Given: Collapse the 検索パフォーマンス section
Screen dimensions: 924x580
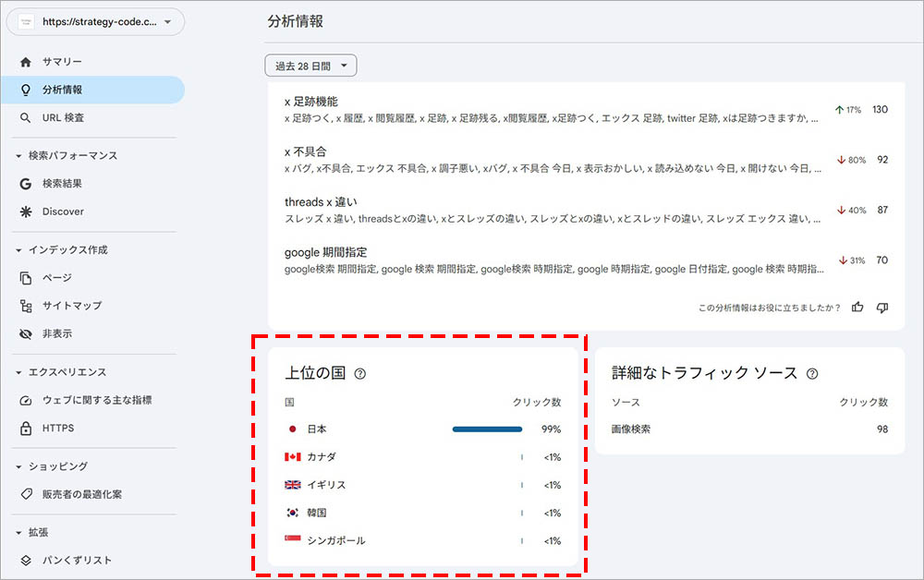Looking at the screenshot, I should click(x=18, y=156).
